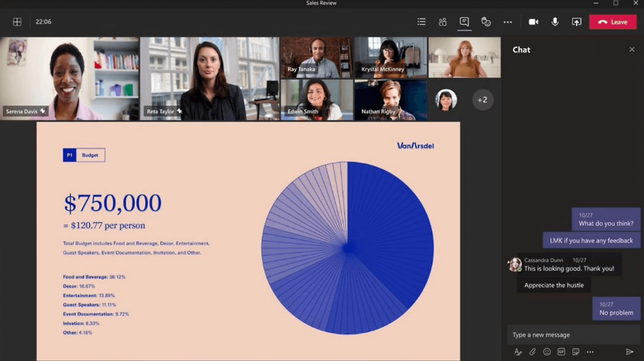Type in the new message field

coord(574,335)
